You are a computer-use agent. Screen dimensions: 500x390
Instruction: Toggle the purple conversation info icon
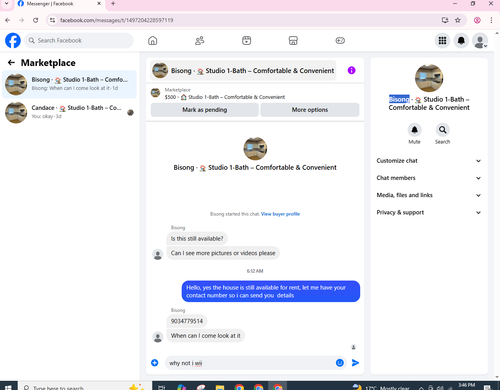351,70
